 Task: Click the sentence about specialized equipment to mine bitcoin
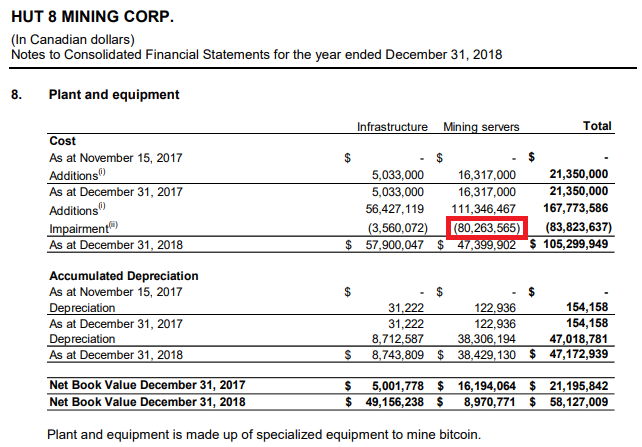point(264,435)
